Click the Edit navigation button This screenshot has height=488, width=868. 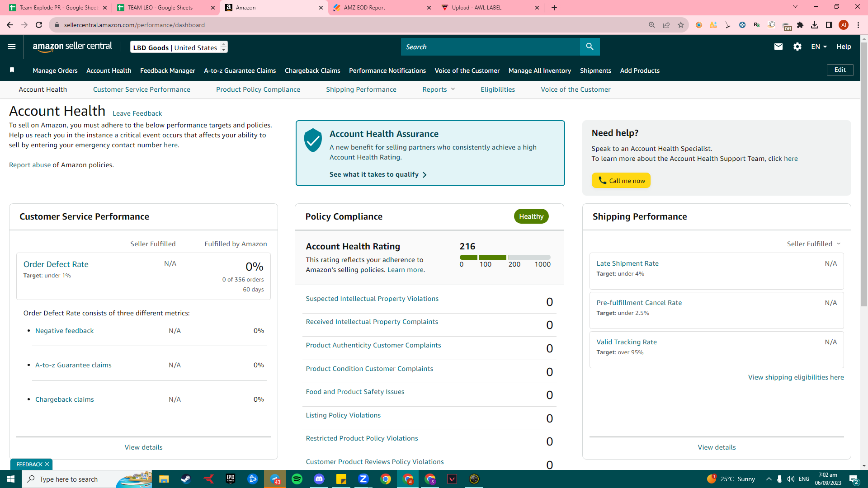coord(840,70)
